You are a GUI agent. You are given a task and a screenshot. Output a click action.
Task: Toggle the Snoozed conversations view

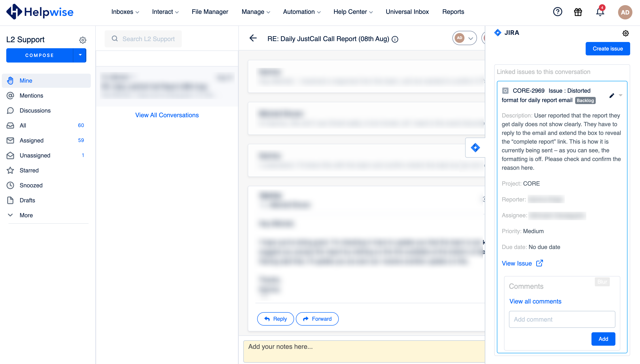[x=31, y=185]
